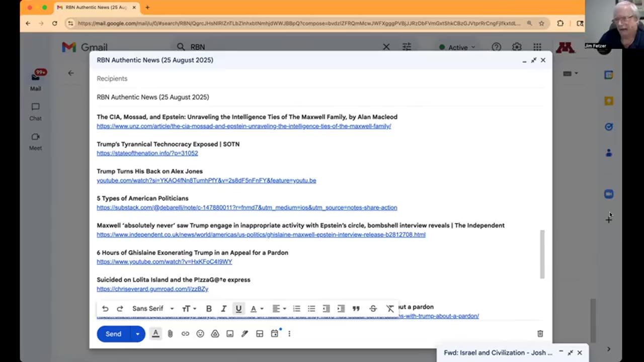Open the text size dropdown
This screenshot has width=644, height=362.
click(x=188, y=309)
